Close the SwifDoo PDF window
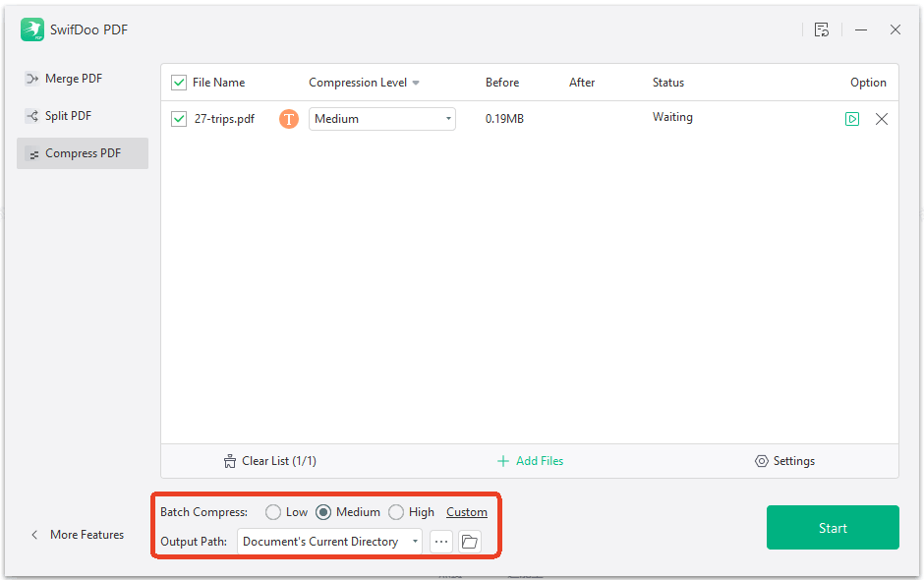 click(895, 29)
